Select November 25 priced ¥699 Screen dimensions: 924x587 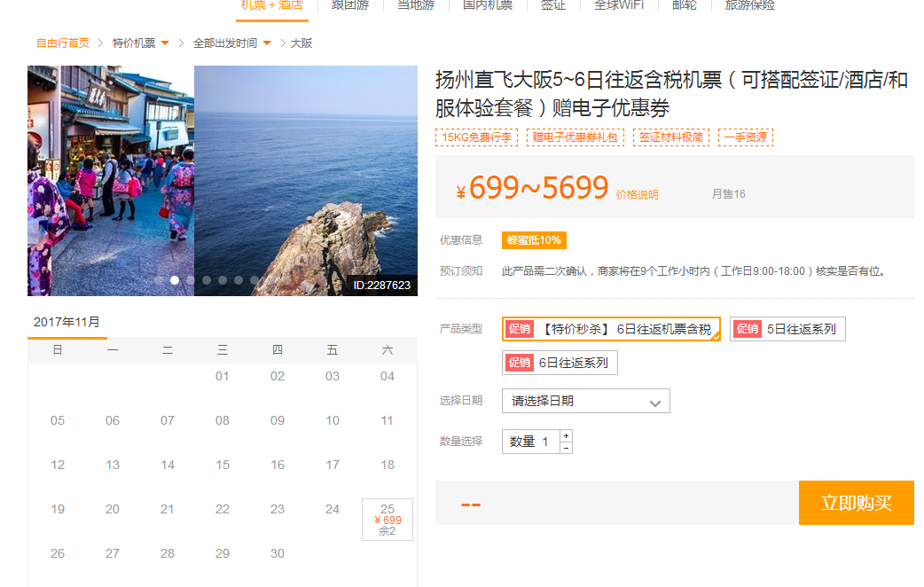(x=388, y=520)
